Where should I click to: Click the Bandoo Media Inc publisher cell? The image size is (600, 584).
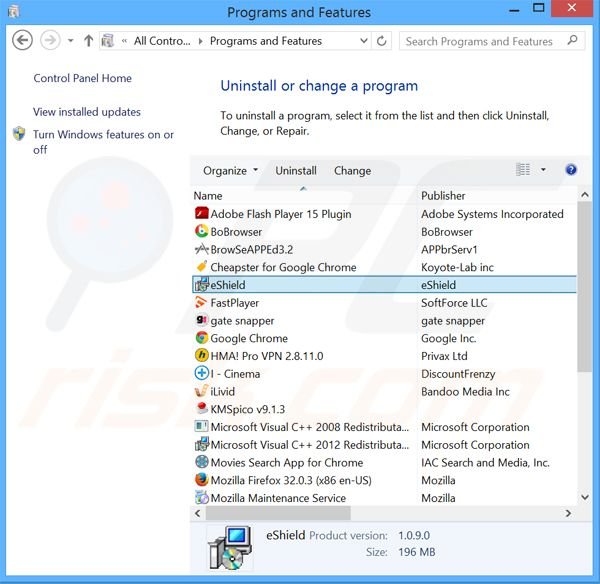(465, 392)
